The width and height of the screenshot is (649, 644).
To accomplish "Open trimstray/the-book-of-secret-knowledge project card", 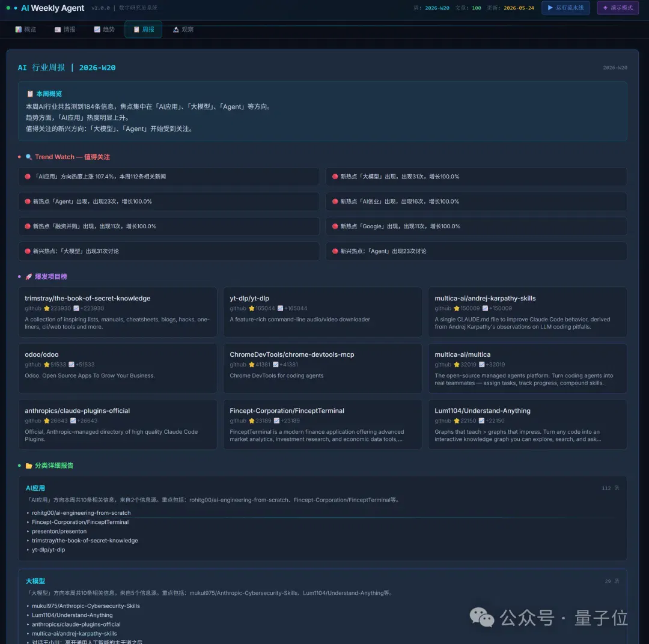I will [x=118, y=312].
